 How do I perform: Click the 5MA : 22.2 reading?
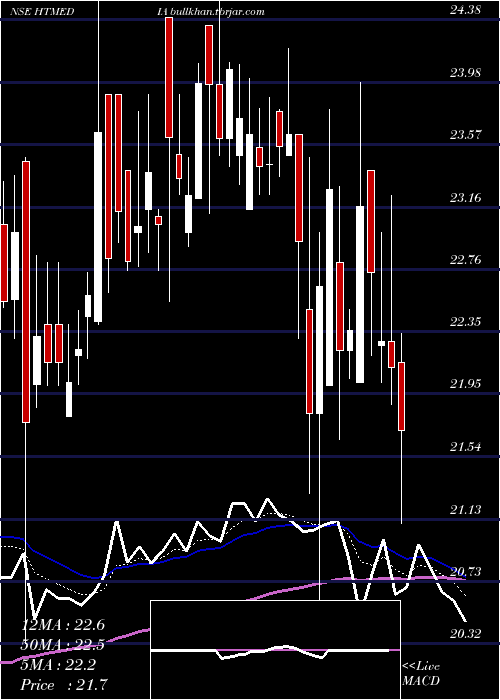click(x=58, y=665)
